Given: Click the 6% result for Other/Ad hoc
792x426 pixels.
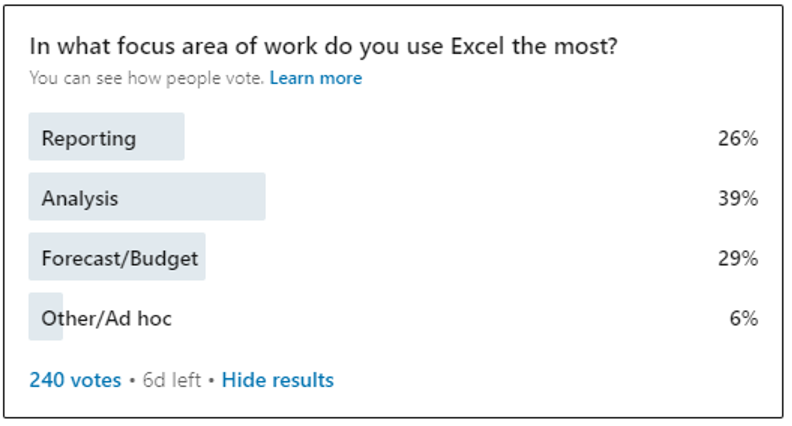Looking at the screenshot, I should point(744,318).
